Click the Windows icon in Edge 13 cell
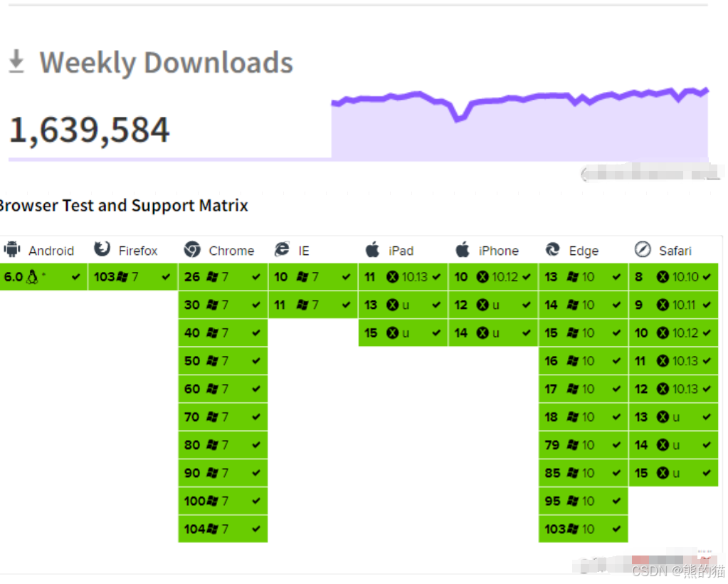 [x=573, y=277]
